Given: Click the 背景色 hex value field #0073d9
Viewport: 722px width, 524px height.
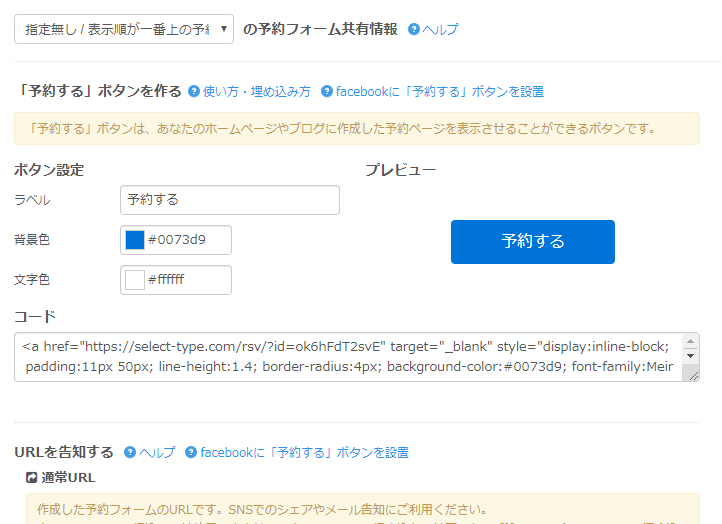Looking at the screenshot, I should coord(187,240).
